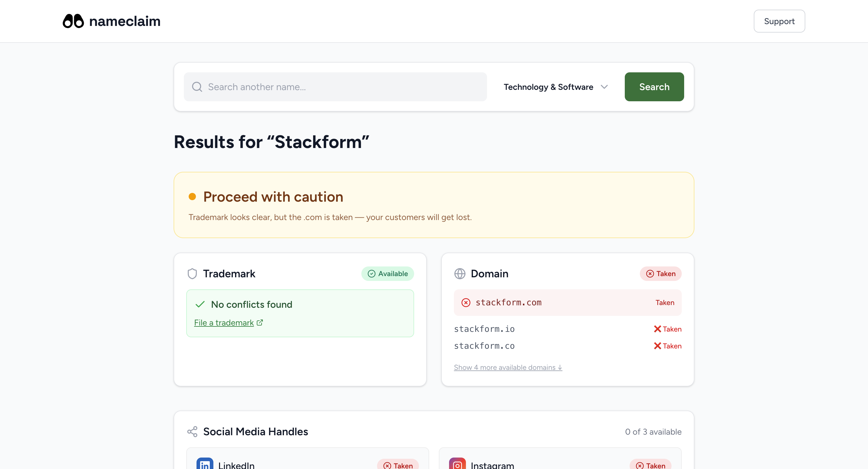The width and height of the screenshot is (868, 469).
Task: Click the green checkmark beside No conflicts found
Action: pyautogui.click(x=200, y=304)
